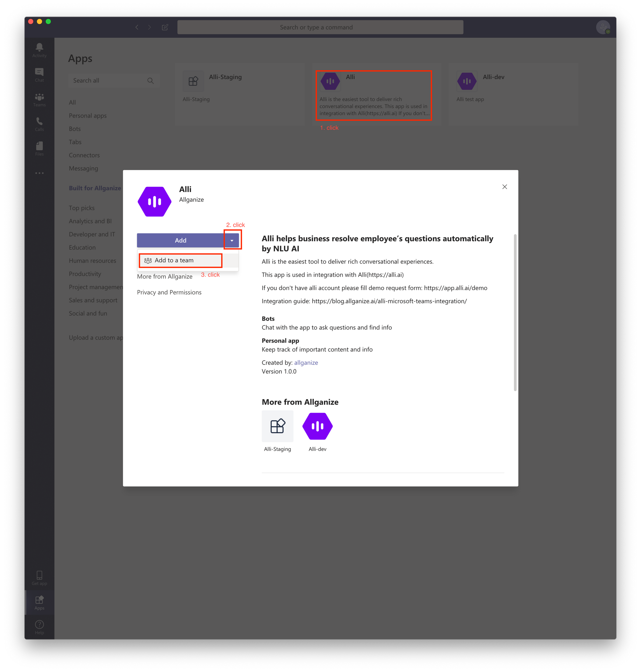Viewport: 641px width, 672px height.
Task: Click the new chat compose icon
Action: tap(165, 27)
